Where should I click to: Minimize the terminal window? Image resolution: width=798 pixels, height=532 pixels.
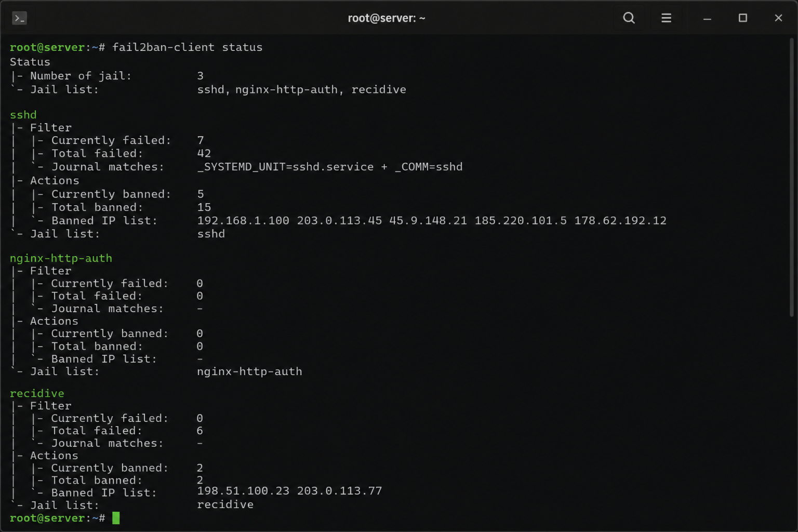click(707, 18)
